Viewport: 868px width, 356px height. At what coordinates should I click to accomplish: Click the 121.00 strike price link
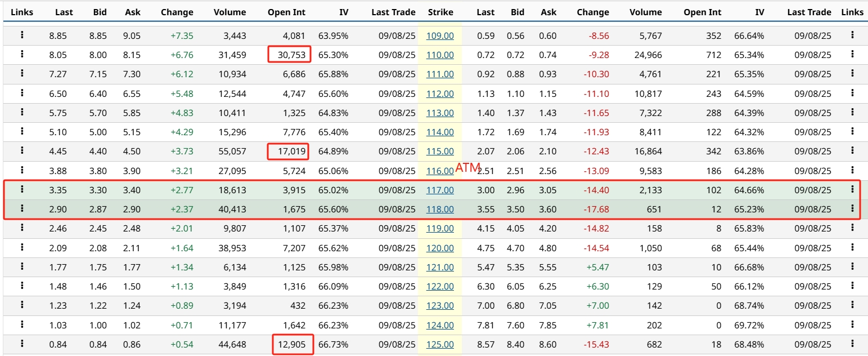(x=440, y=267)
